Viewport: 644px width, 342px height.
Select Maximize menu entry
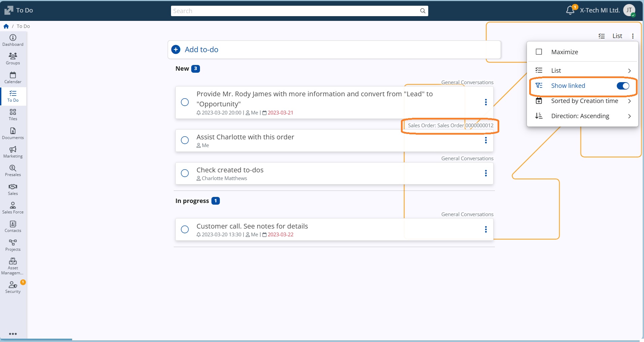(x=582, y=52)
